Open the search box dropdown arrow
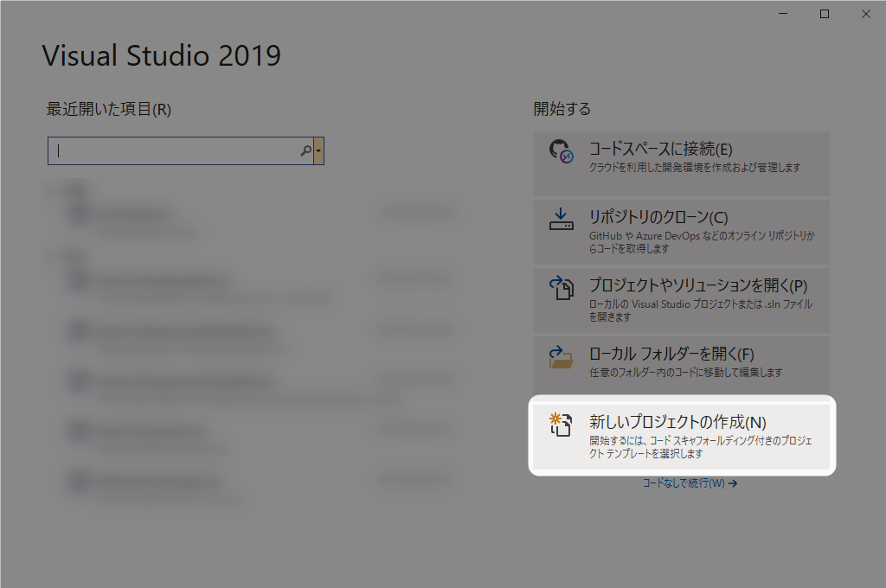886x588 pixels. coord(318,150)
